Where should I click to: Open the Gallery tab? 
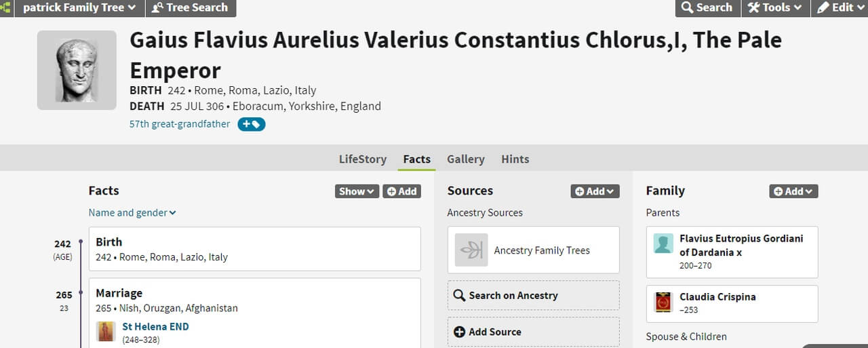point(466,159)
